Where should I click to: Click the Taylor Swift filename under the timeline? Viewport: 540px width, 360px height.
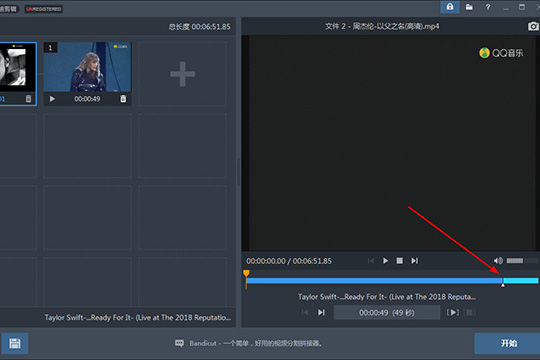coord(387,297)
